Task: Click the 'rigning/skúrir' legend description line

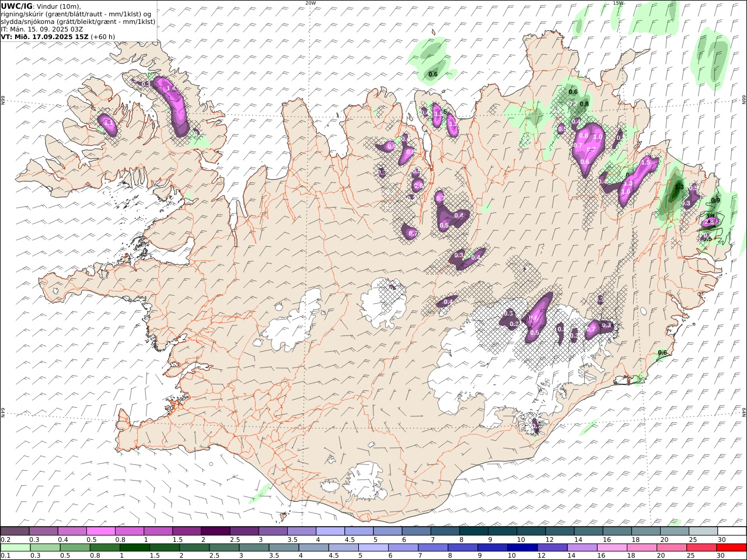Action: [x=76, y=14]
